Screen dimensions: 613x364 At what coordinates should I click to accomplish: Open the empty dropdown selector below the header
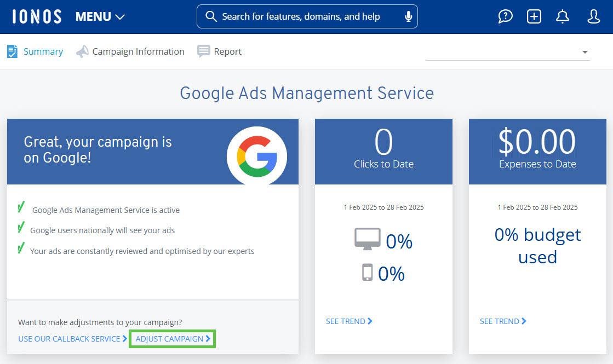[x=507, y=52]
